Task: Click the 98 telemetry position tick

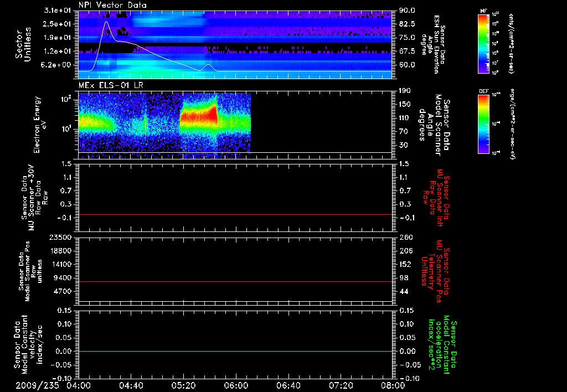Action: coord(404,278)
